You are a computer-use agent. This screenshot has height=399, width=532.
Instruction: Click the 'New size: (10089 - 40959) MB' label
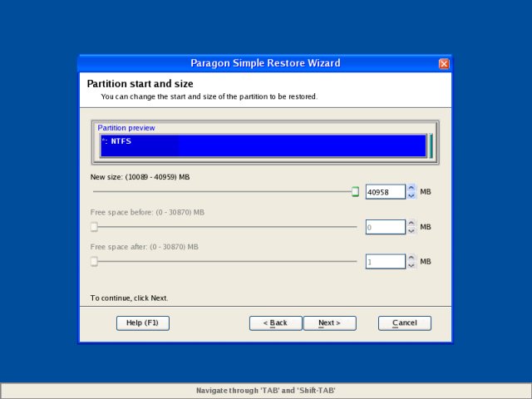click(x=140, y=177)
